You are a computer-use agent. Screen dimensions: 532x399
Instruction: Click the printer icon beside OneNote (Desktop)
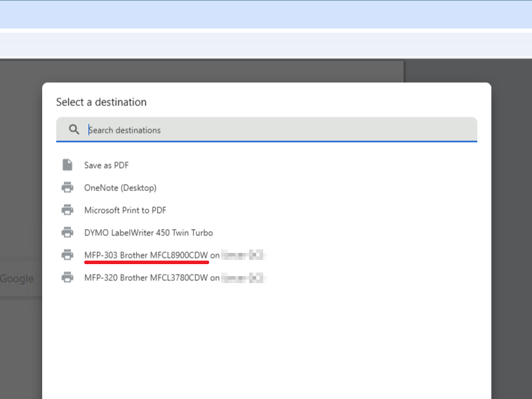click(67, 188)
